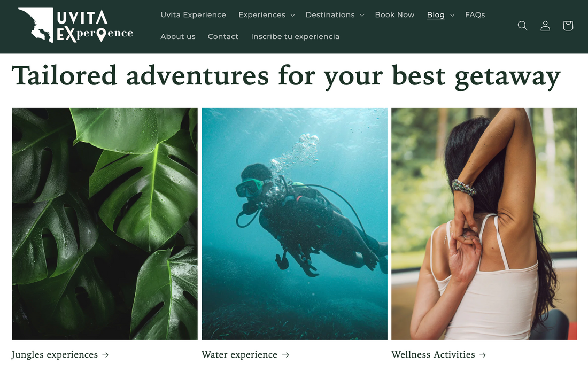588x387 pixels.
Task: Expand the Destinations dropdown menu
Action: (x=335, y=14)
